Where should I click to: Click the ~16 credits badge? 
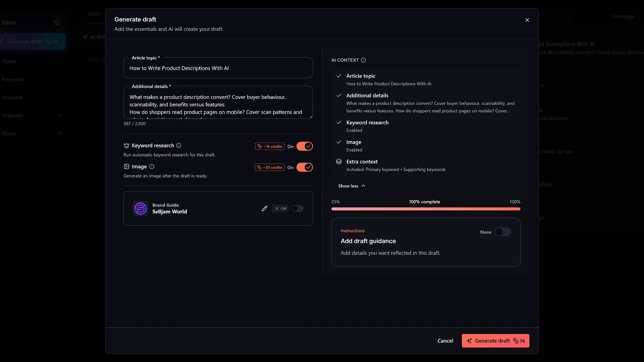point(270,146)
